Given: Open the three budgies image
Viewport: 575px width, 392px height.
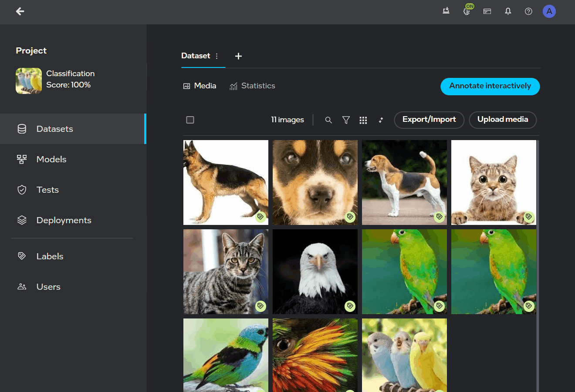Looking at the screenshot, I should 404,355.
